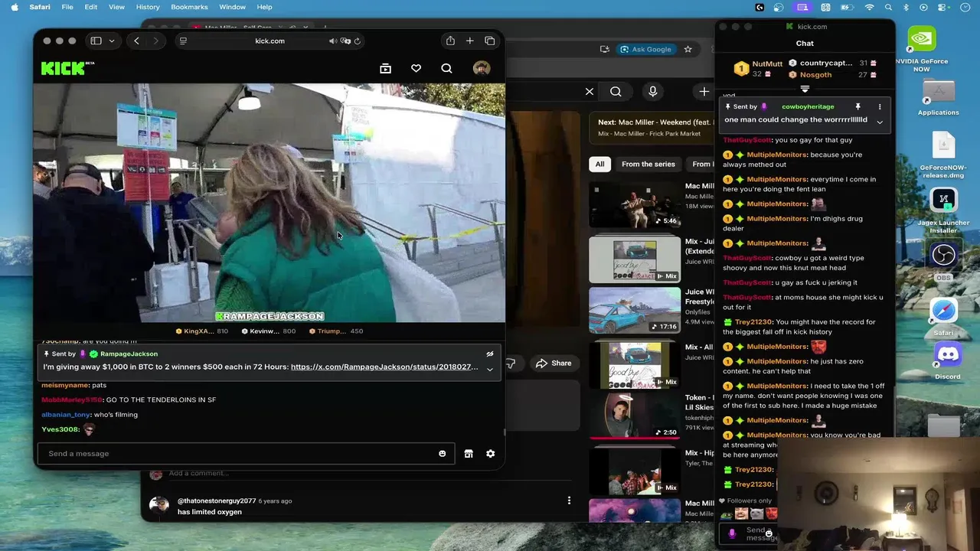This screenshot has width=980, height=551.
Task: Click Nosgoth in the gift leaderboard
Action: tap(815, 75)
